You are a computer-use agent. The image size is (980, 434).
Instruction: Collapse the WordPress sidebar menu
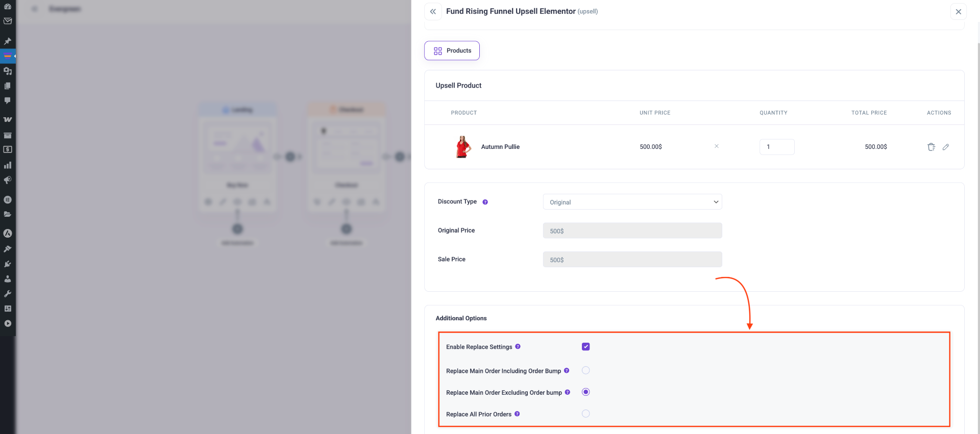8,323
